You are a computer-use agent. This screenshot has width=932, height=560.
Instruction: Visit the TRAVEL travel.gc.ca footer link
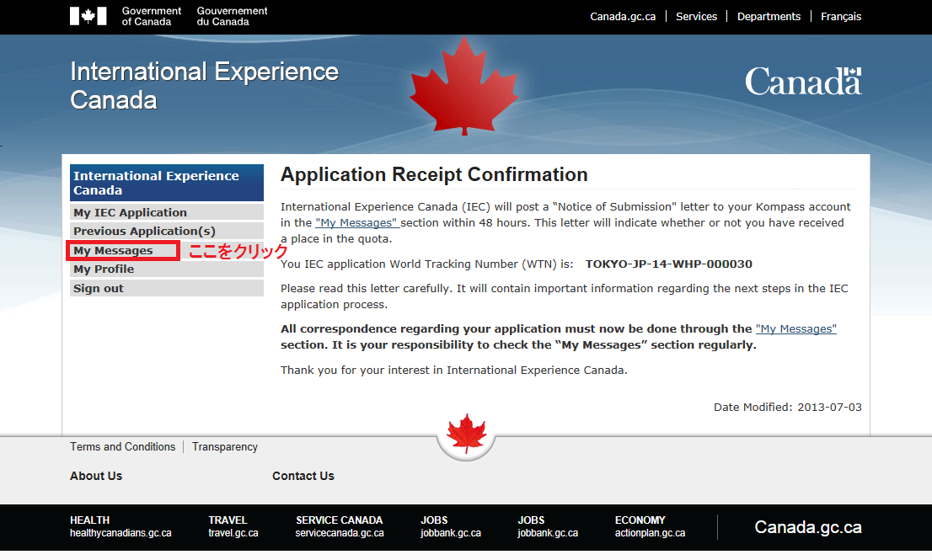pyautogui.click(x=233, y=527)
